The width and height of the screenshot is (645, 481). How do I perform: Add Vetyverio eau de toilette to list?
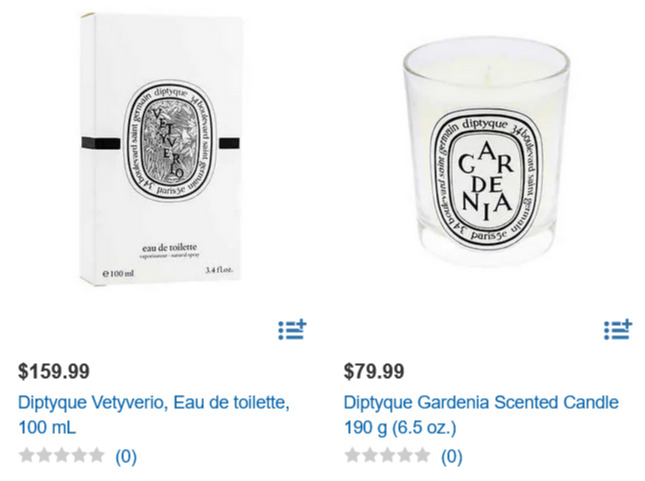pyautogui.click(x=292, y=330)
